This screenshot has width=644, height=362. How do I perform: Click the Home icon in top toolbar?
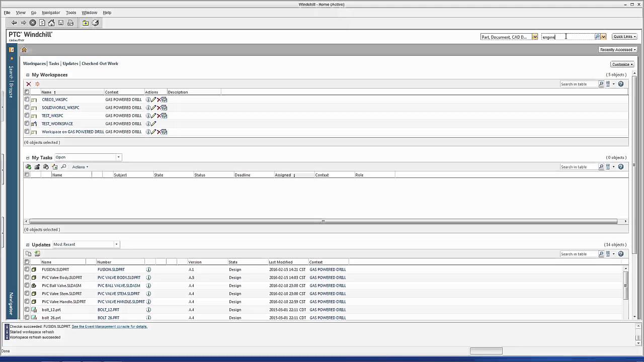pos(51,23)
